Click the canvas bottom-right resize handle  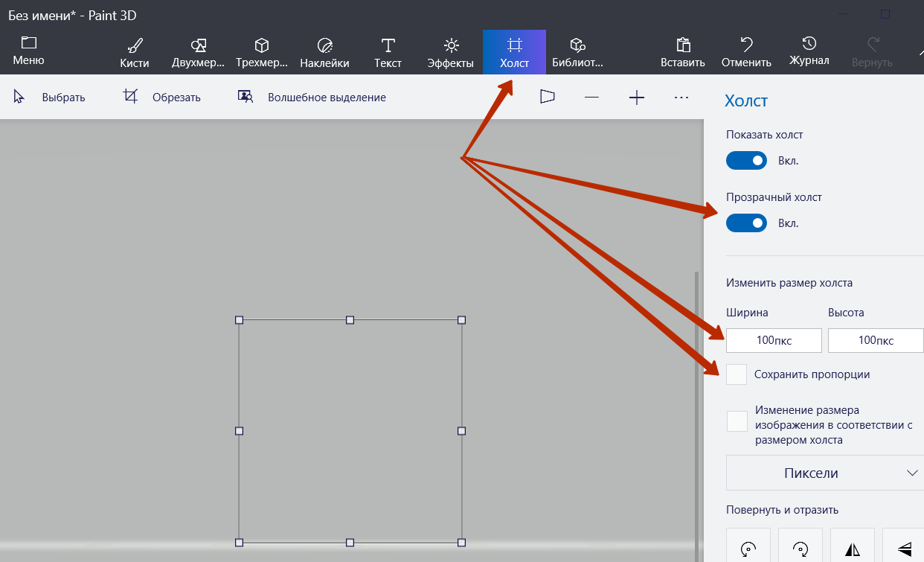coord(461,543)
